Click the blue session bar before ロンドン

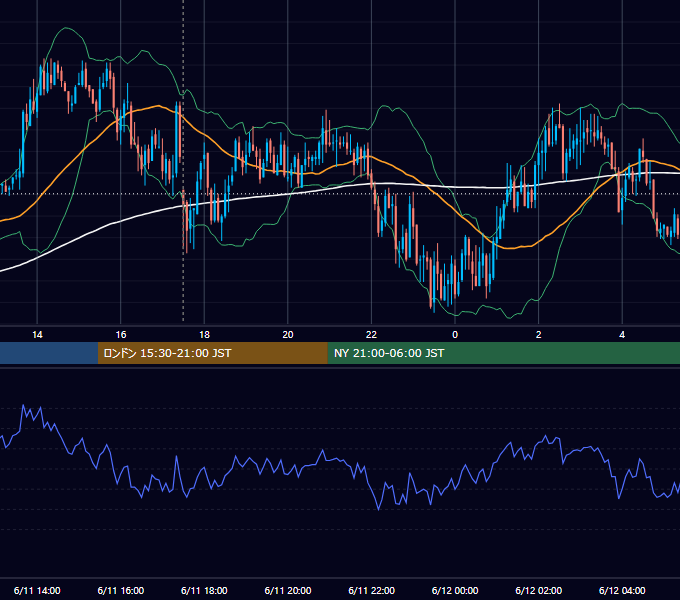[49, 353]
